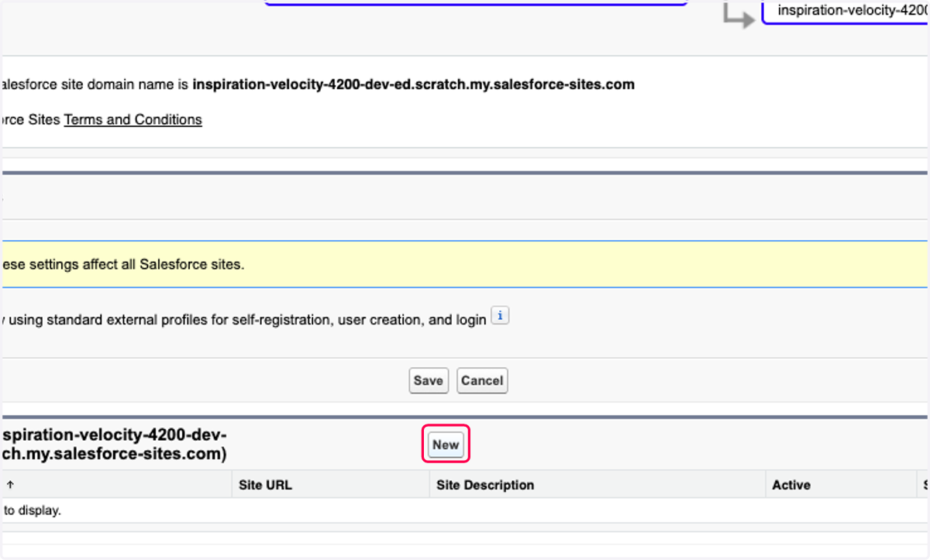Cancel the settings changes
The image size is (930, 560).
482,380
